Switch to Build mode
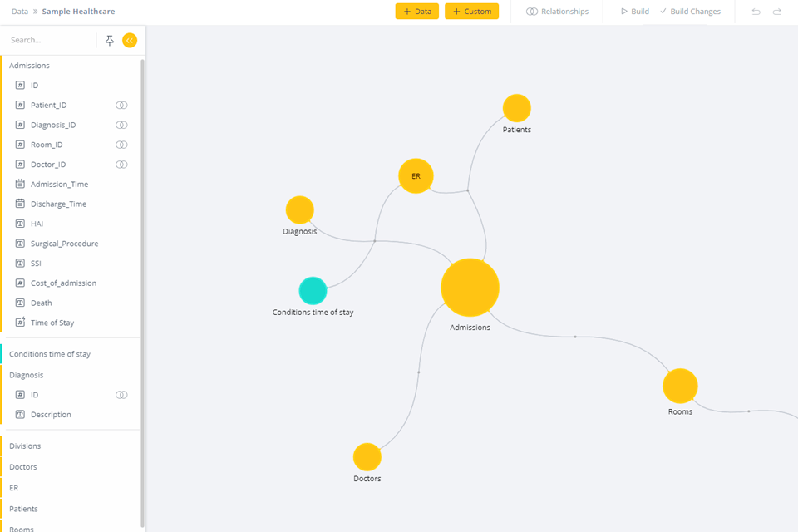 pyautogui.click(x=633, y=11)
